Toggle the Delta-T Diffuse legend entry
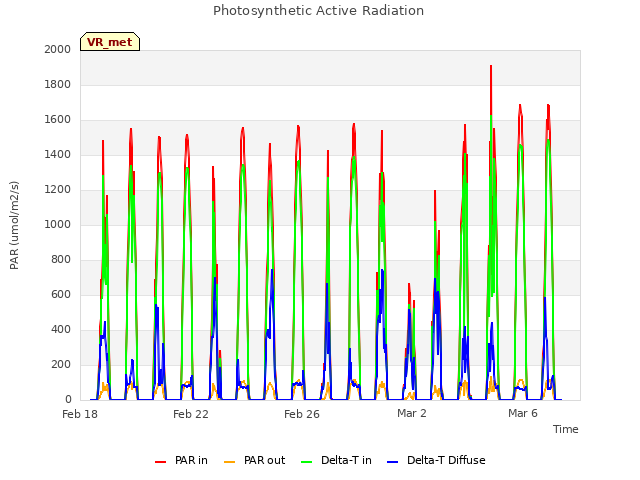Viewport: 640px width, 480px height. pos(436,460)
